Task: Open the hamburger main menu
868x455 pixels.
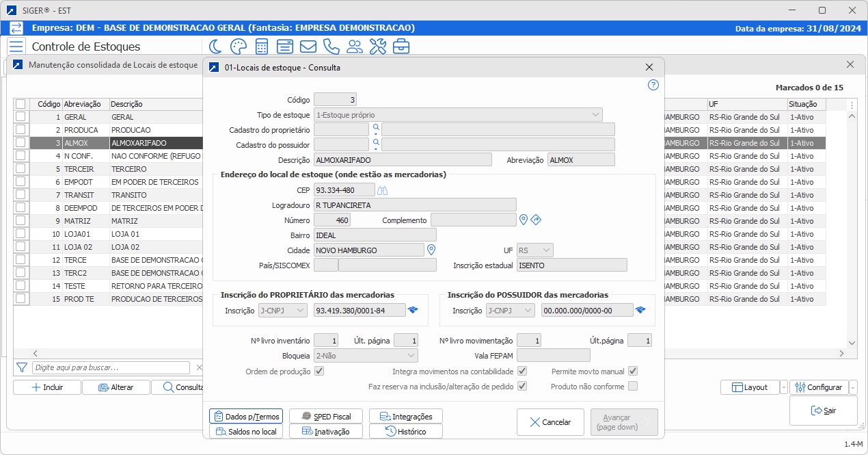Action: [x=16, y=47]
